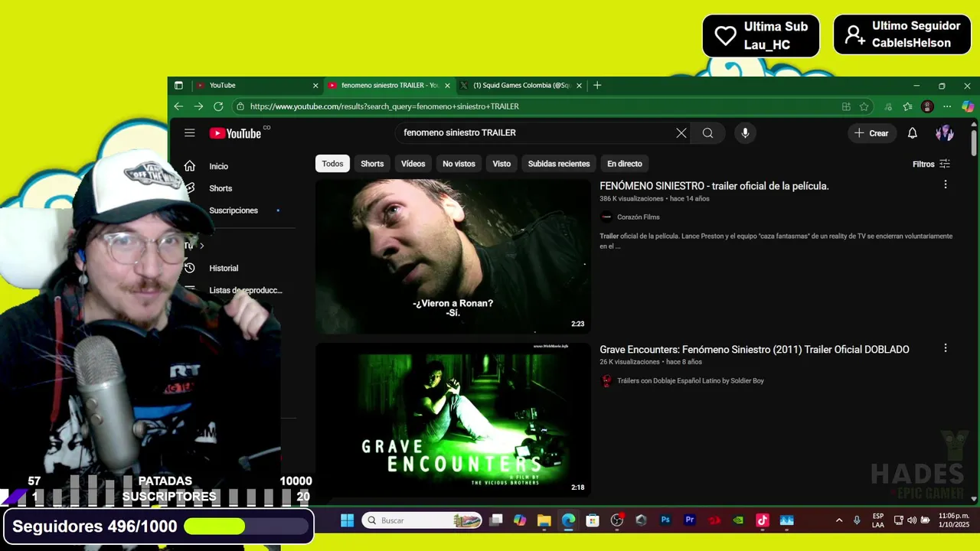Open the YouTube account avatar menu
The width and height of the screenshot is (980, 551).
[x=945, y=133]
